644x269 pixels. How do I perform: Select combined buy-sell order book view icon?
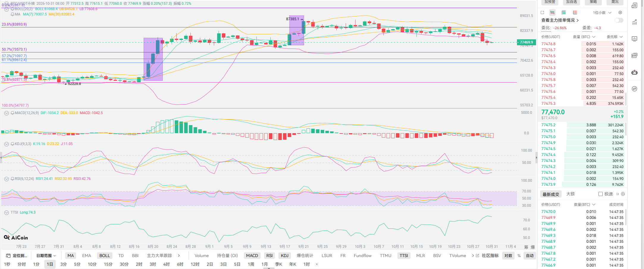pos(552,13)
